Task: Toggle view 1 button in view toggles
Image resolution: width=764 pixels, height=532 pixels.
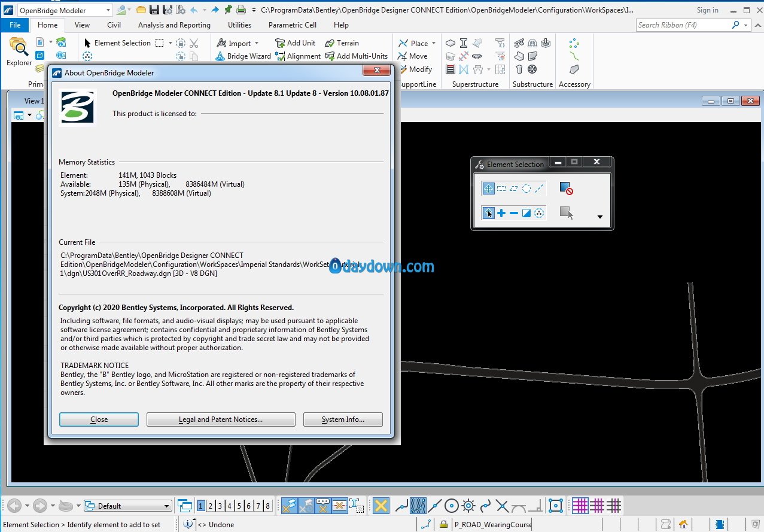Action: pos(201,506)
